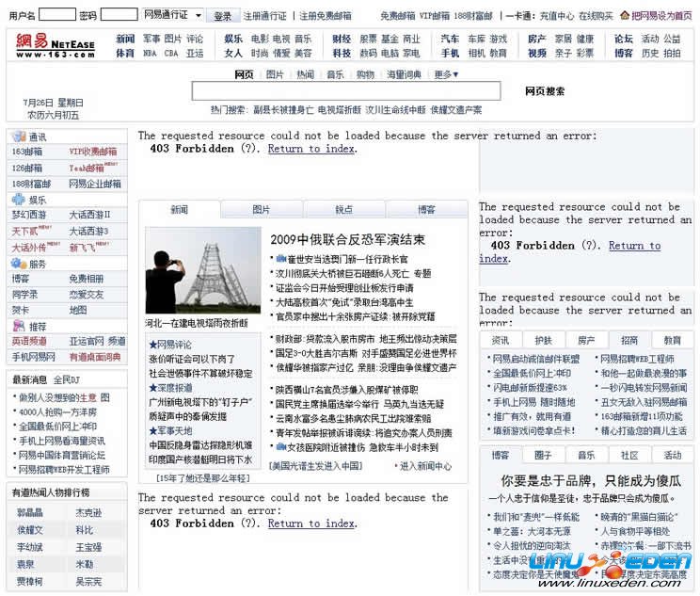Select the 购物 search category tab

pyautogui.click(x=365, y=74)
